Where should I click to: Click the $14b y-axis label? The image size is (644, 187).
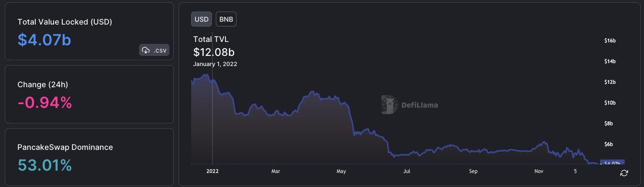[x=610, y=62]
